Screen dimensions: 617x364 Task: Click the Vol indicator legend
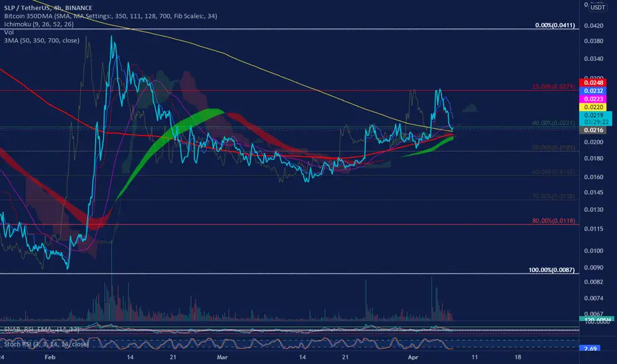point(9,32)
